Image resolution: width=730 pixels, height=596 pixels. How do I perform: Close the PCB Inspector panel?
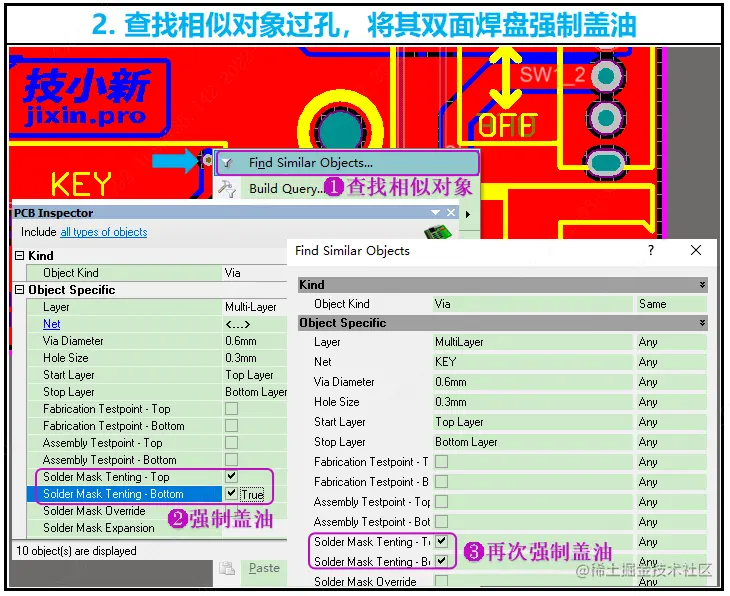point(451,213)
